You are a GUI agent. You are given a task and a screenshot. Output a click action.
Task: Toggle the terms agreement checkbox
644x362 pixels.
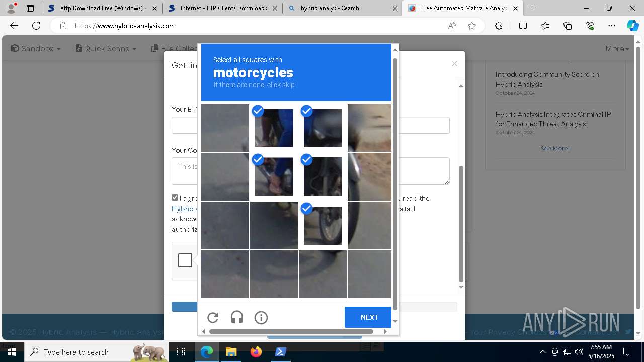click(175, 198)
